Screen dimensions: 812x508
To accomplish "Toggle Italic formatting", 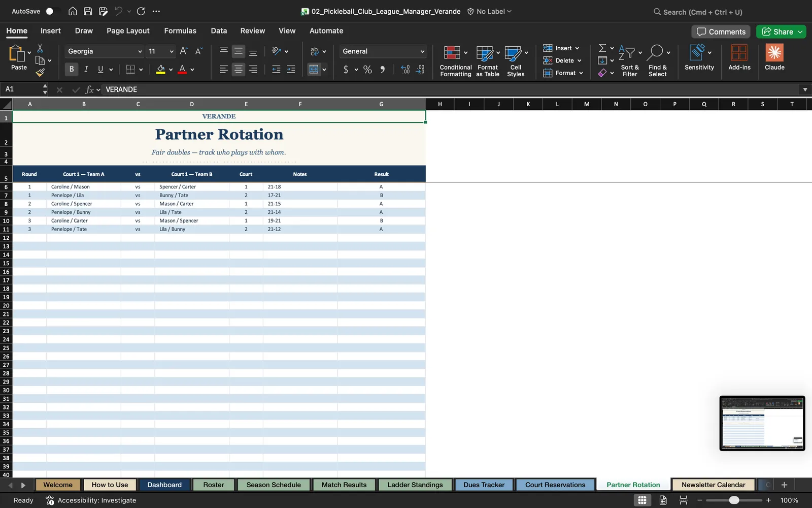I will pyautogui.click(x=86, y=70).
